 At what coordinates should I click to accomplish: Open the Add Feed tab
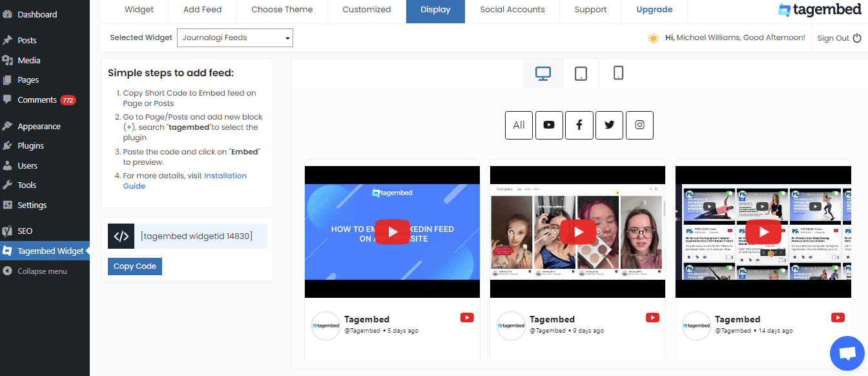click(x=202, y=10)
